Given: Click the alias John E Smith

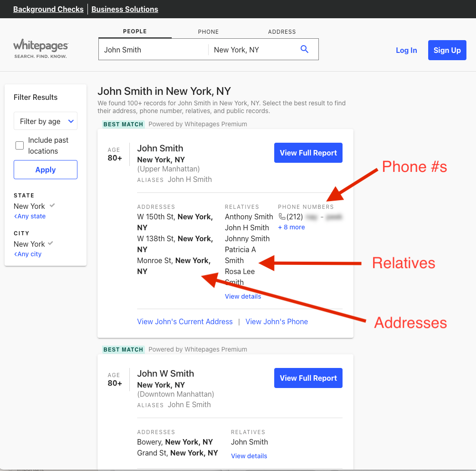Looking at the screenshot, I should [189, 404].
